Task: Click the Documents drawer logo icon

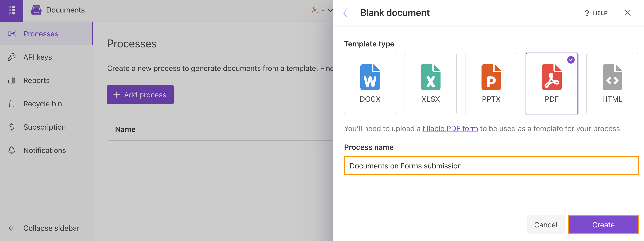Action: click(x=36, y=10)
